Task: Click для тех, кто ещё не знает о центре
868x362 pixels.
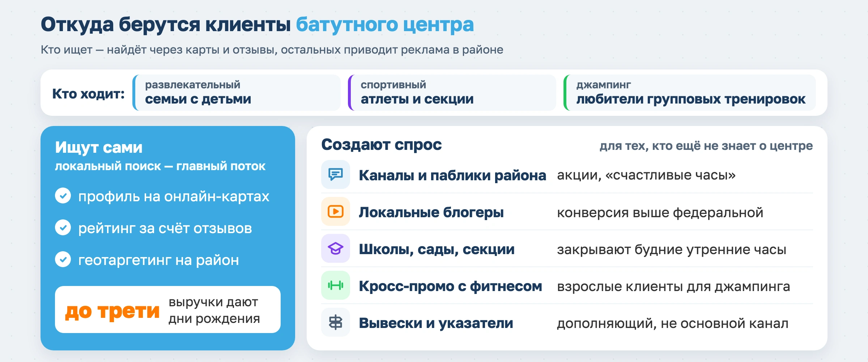Action: tap(706, 146)
